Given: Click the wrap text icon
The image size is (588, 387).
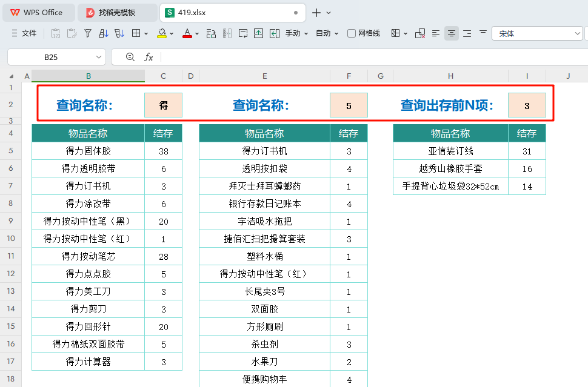Looking at the screenshot, I should (x=243, y=33).
